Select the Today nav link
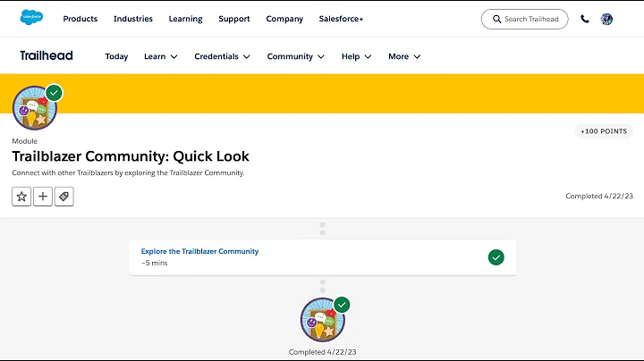644x361 pixels. pos(116,56)
